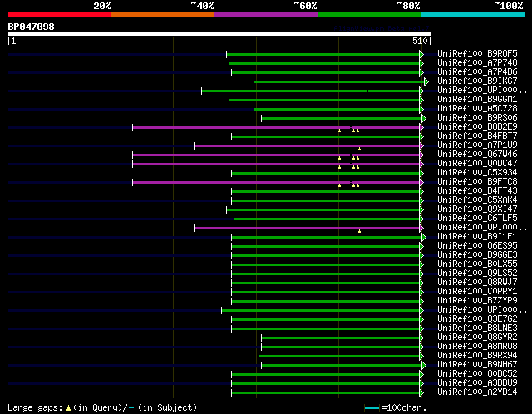Open the UniRef100_B4FT43 hit label
Screen dimensions: 532x414
(x=477, y=191)
